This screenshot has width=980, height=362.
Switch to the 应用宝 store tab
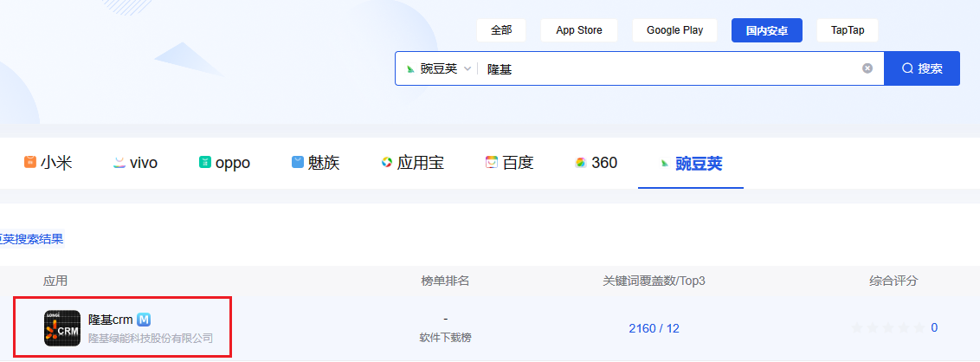[x=412, y=163]
